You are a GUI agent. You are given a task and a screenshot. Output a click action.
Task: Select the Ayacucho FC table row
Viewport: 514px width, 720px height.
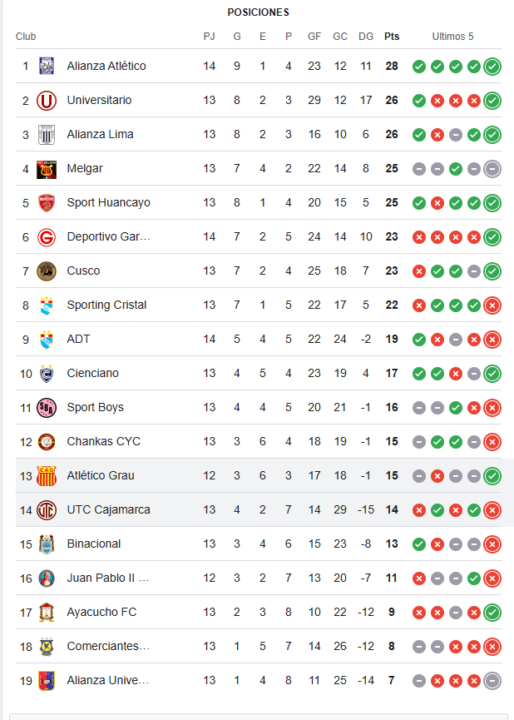(x=259, y=612)
